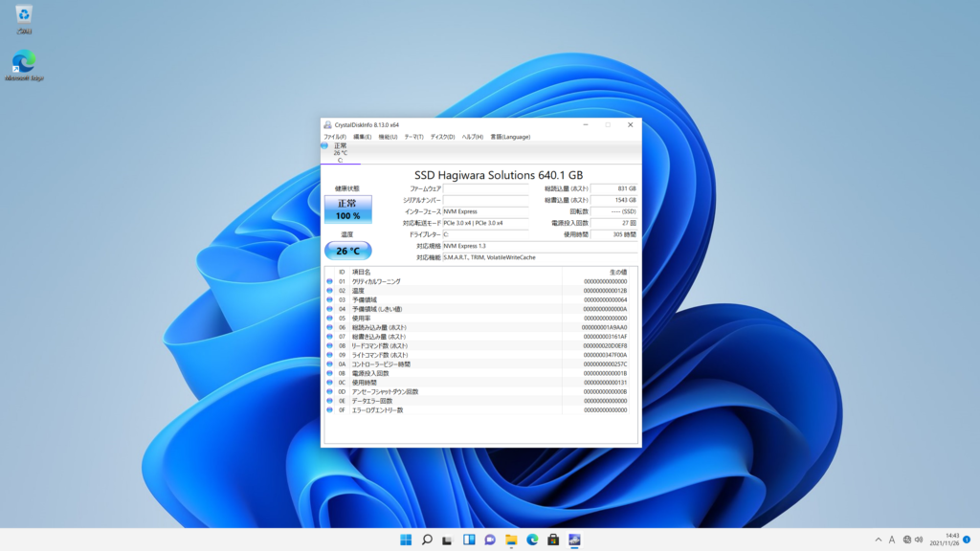Viewport: 980px width, 551px height.
Task: Click the 26 °C temperature button
Action: [347, 251]
